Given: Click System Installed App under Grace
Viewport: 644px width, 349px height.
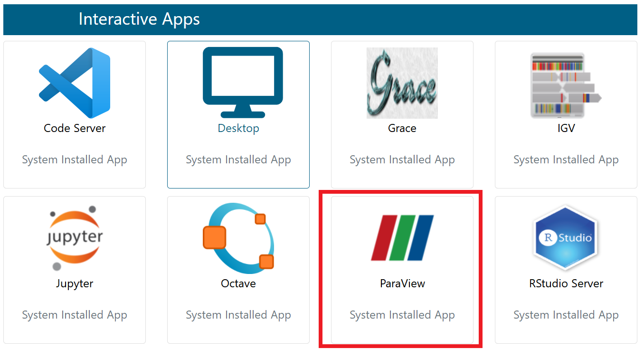Looking at the screenshot, I should tap(402, 160).
